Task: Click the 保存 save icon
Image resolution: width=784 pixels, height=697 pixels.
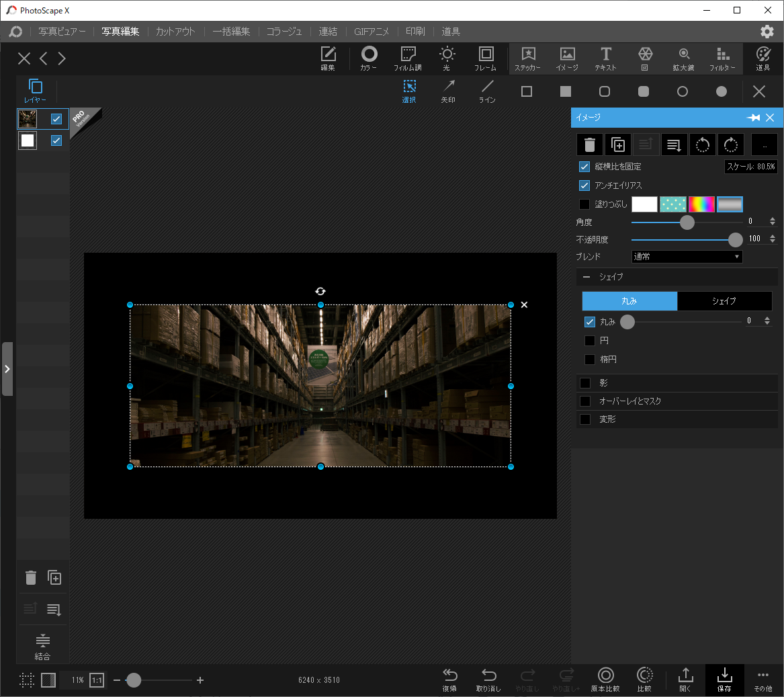Action: tap(724, 679)
